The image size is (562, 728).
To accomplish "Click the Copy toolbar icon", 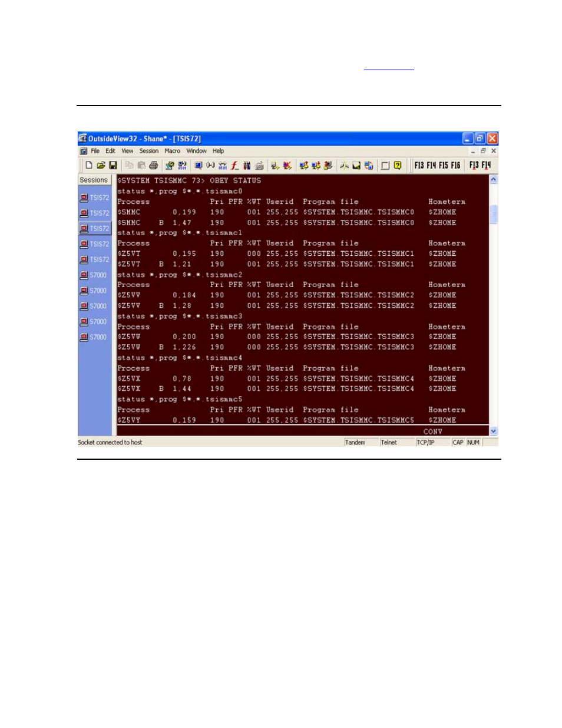I will coord(129,166).
